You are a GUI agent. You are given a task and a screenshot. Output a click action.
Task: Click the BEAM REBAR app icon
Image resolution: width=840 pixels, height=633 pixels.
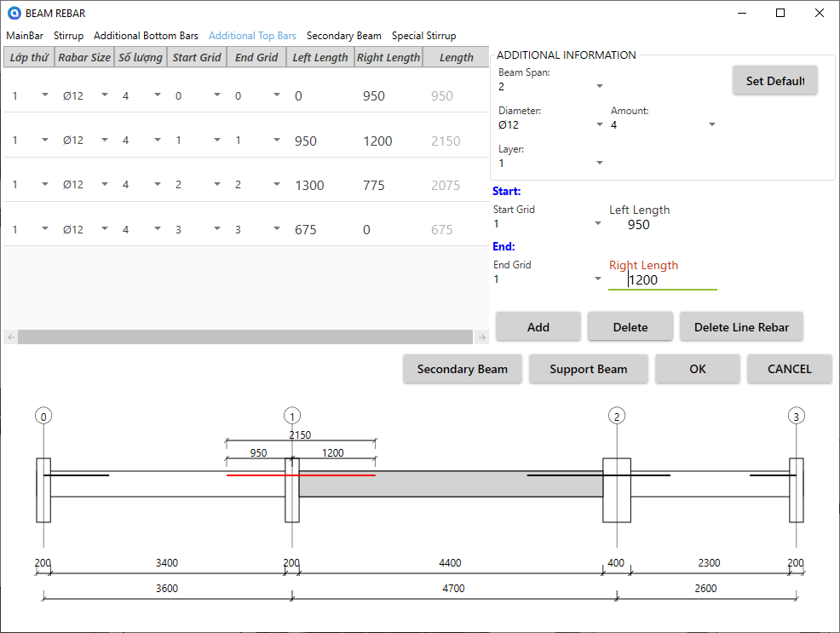[x=14, y=13]
